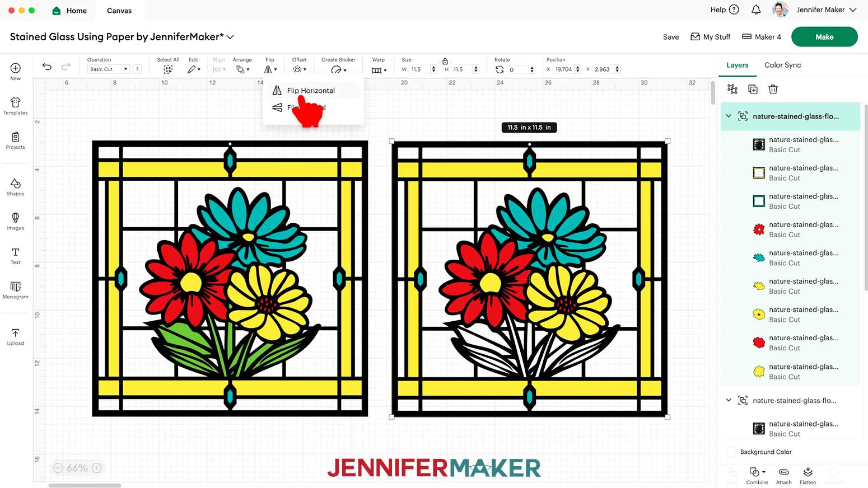The width and height of the screenshot is (868, 488).
Task: Go to the Home tab
Action: (x=69, y=11)
